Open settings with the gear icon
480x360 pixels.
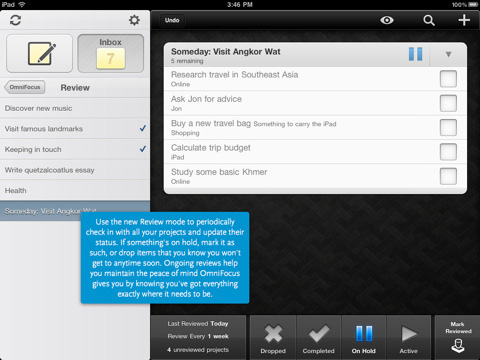pos(134,20)
